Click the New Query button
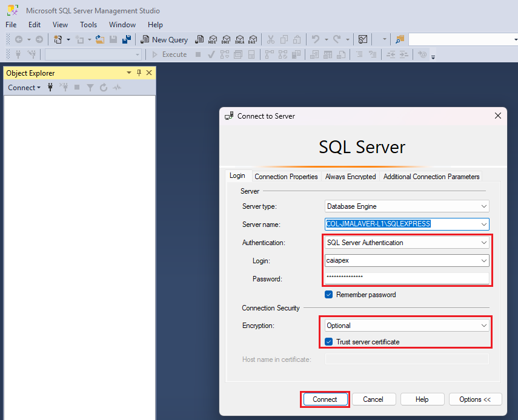Screen dimensions: 518x420 point(164,39)
